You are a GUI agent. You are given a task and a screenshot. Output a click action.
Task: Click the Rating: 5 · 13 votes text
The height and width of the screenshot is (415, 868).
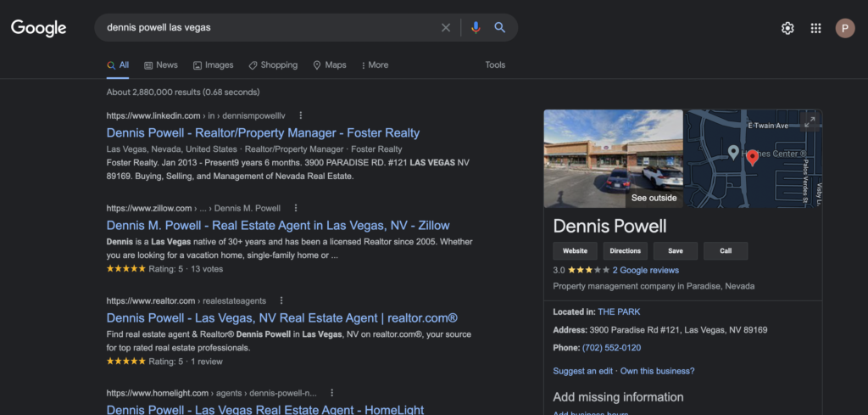(x=186, y=269)
